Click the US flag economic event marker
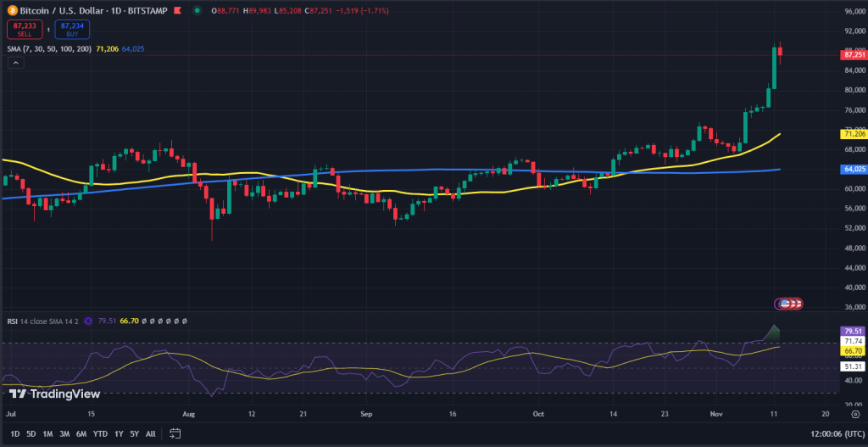Viewport: 868px width, 447px height. (x=784, y=304)
